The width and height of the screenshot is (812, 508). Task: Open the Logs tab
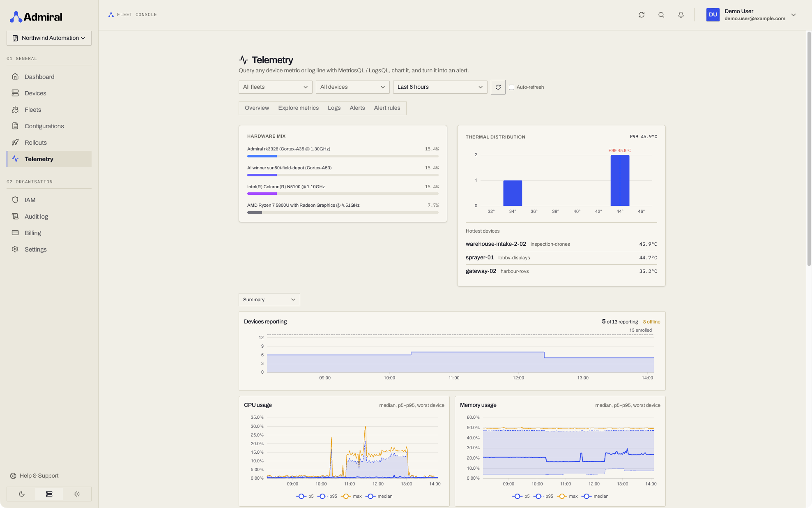pyautogui.click(x=334, y=108)
